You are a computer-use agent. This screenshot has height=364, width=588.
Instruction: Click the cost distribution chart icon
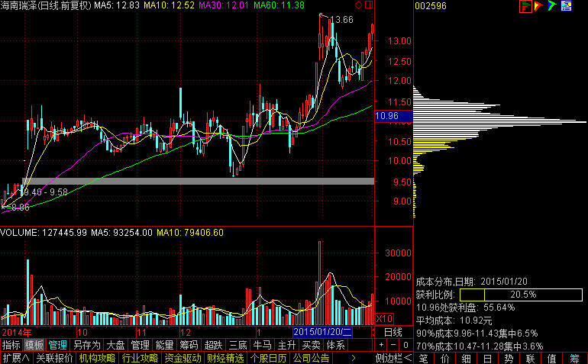[525, 6]
